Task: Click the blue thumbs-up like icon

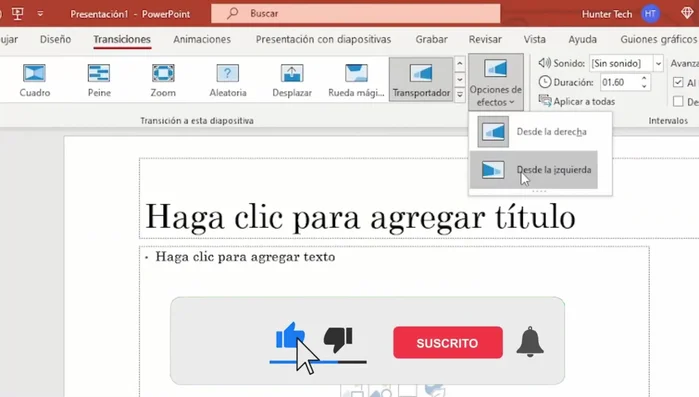Action: pos(290,336)
